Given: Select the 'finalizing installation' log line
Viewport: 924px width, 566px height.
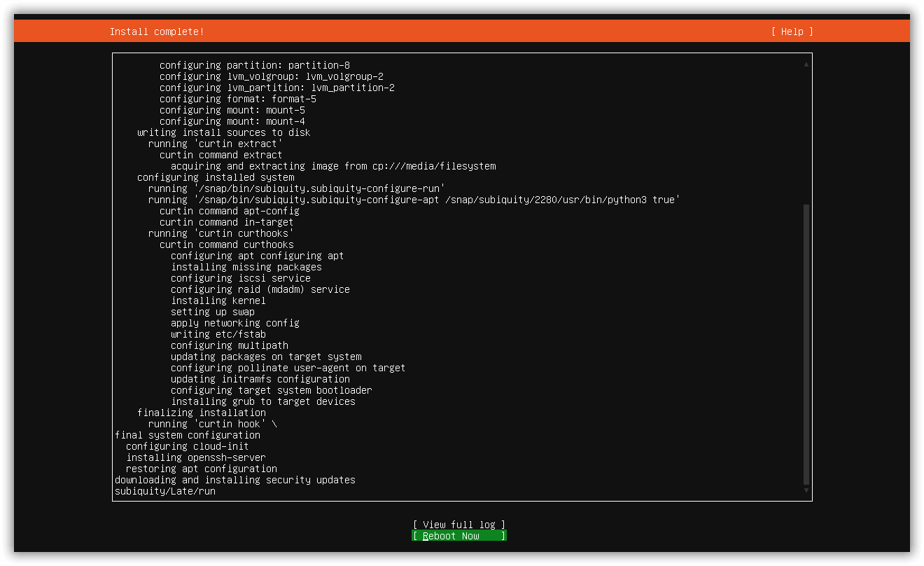Looking at the screenshot, I should [202, 413].
